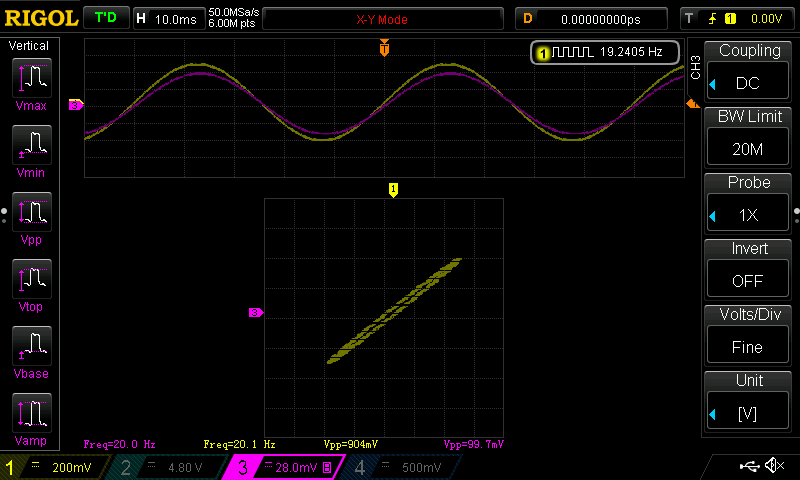Click the bandwidth limit B icon on channel 3 tab

[327, 467]
